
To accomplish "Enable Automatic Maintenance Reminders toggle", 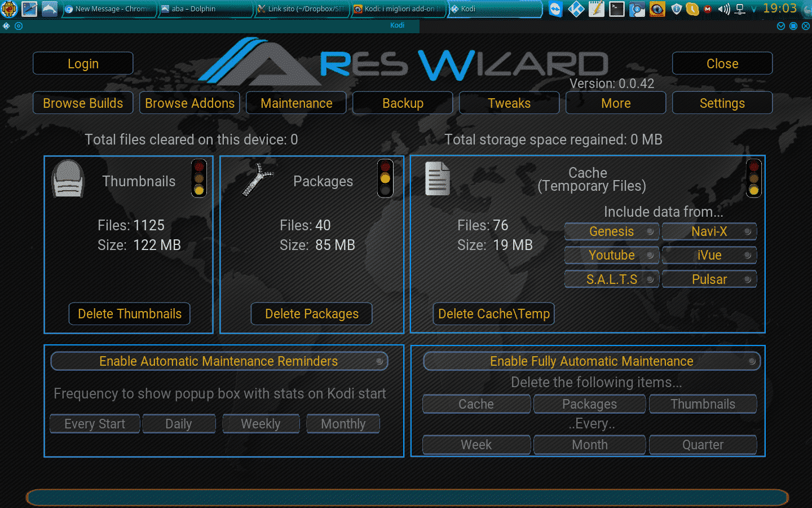I will (219, 361).
